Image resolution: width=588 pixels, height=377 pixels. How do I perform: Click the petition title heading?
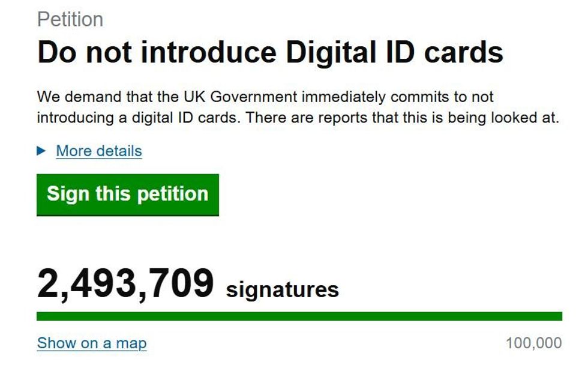(x=270, y=53)
